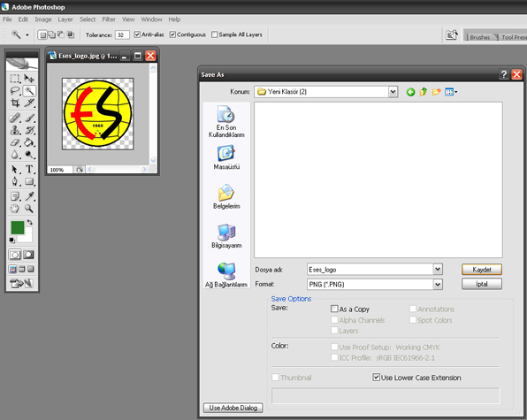
Task: Open the view menu dropdown in Save As
Action: click(x=451, y=92)
